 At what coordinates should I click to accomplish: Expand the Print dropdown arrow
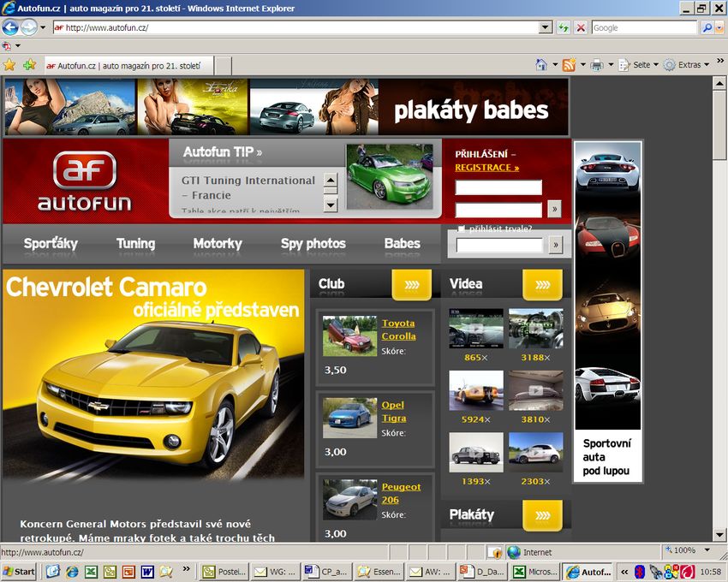pos(611,64)
